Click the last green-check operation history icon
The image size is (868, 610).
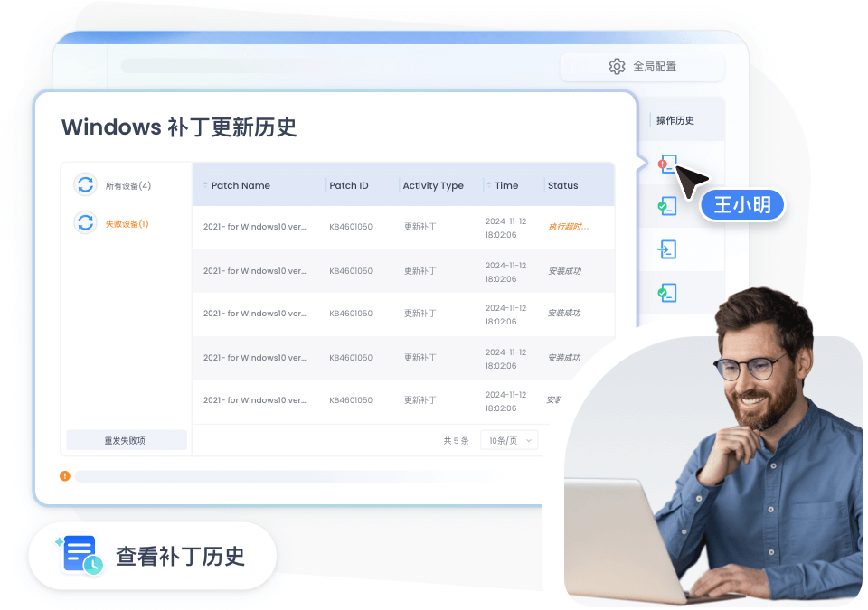[x=667, y=293]
